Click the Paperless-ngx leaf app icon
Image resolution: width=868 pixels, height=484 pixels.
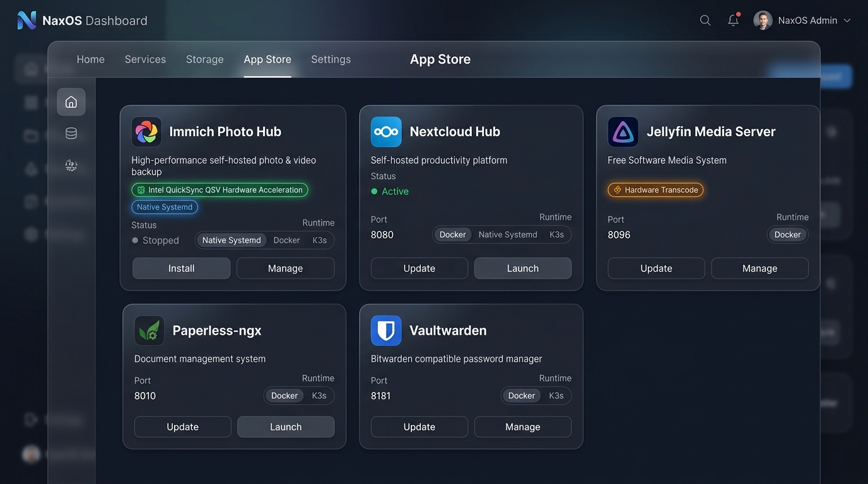[150, 330]
